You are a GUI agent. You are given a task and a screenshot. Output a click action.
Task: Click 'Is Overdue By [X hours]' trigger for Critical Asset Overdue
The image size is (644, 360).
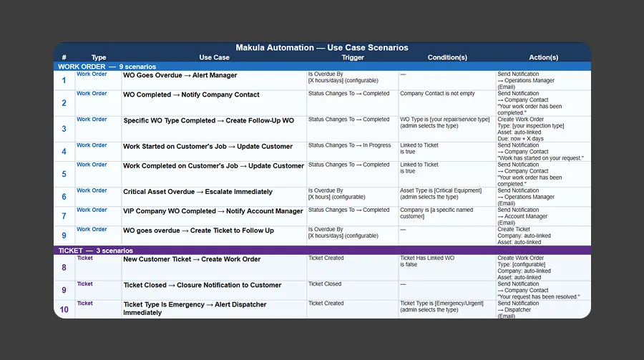click(336, 193)
